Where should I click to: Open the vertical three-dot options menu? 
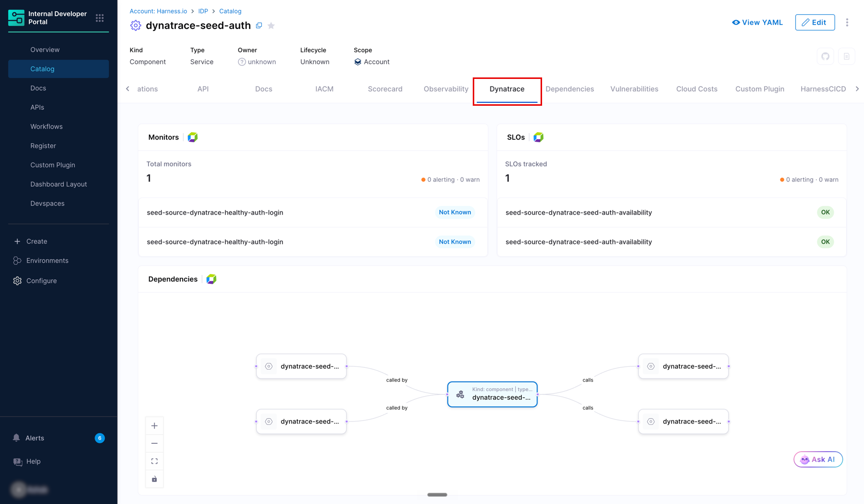[x=847, y=22]
